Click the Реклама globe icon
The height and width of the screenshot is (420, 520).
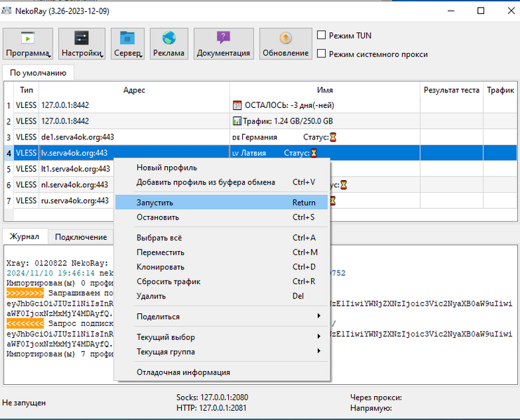tap(168, 38)
